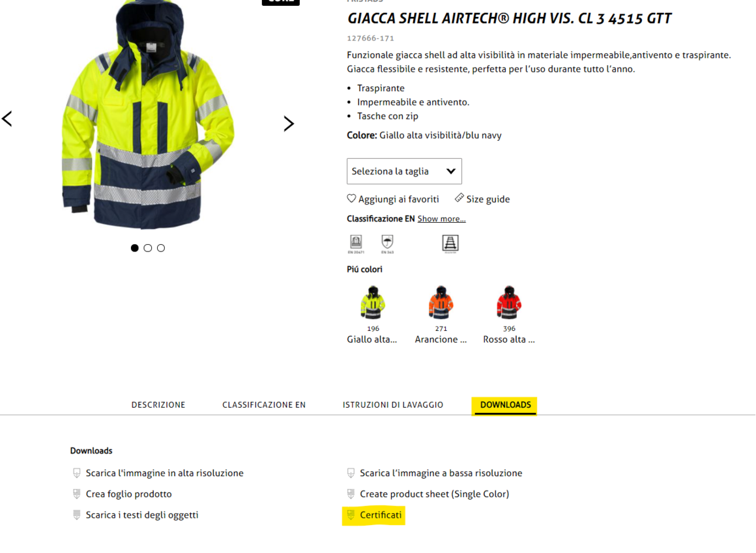This screenshot has height=553, width=756.
Task: Expand Show more classification link
Action: pos(441,219)
